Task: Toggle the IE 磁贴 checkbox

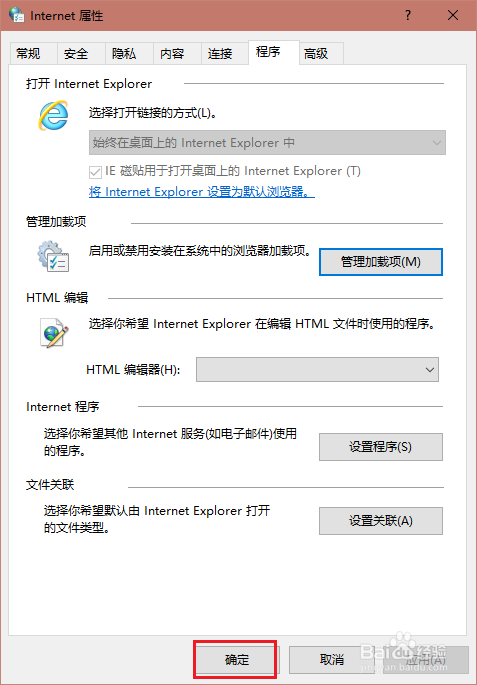Action: coord(95,172)
